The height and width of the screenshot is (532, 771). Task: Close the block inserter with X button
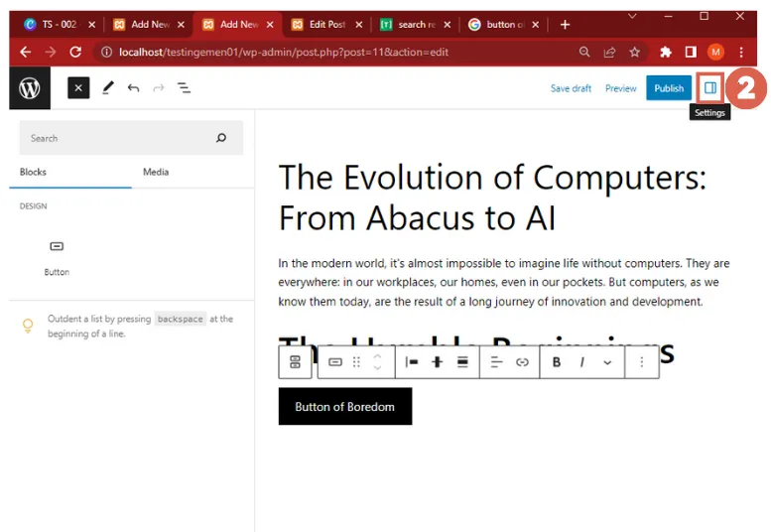(78, 88)
